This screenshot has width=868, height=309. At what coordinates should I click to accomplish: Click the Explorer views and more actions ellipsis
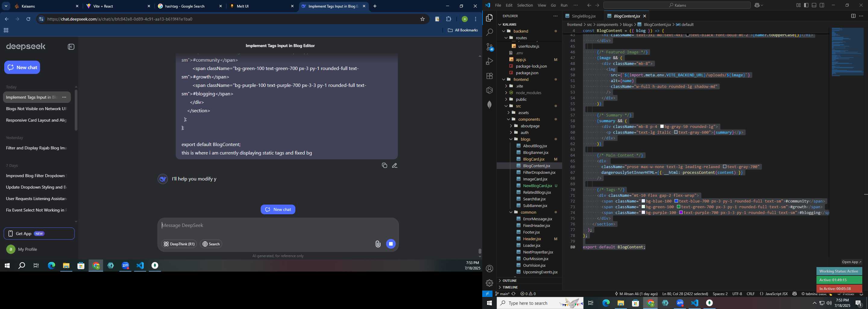(x=555, y=16)
